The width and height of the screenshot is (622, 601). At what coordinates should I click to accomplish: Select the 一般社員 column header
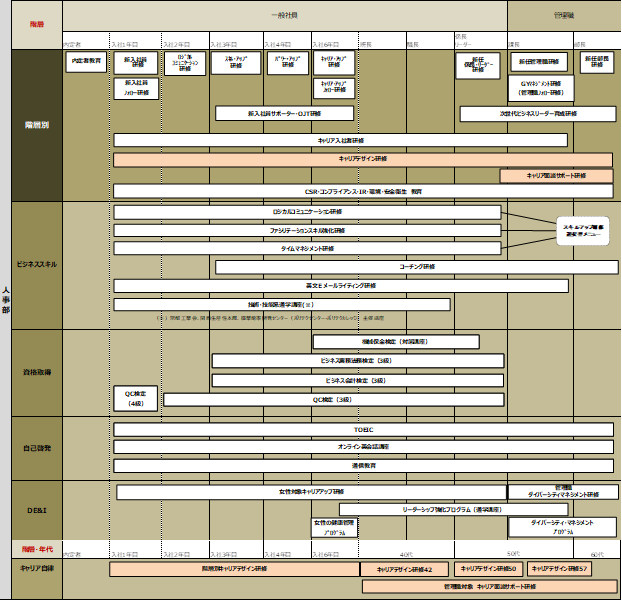tap(284, 16)
